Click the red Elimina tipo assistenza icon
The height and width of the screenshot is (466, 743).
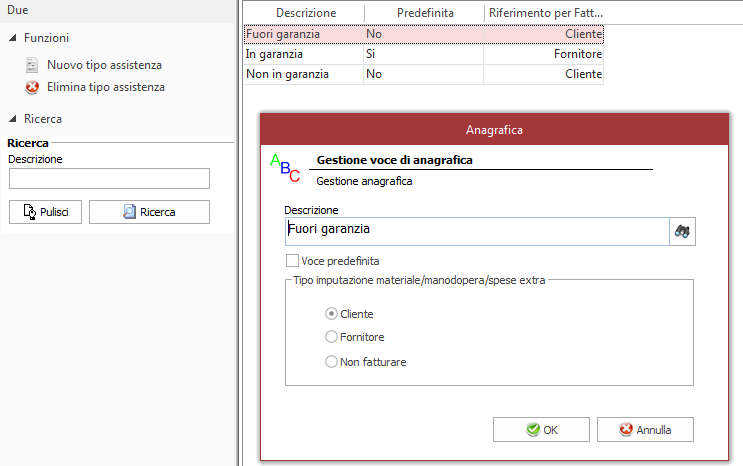pyautogui.click(x=32, y=87)
